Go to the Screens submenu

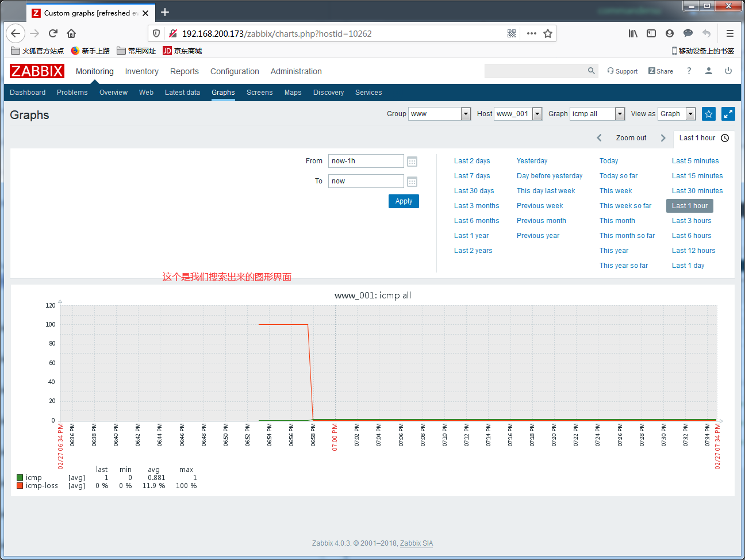pyautogui.click(x=260, y=93)
